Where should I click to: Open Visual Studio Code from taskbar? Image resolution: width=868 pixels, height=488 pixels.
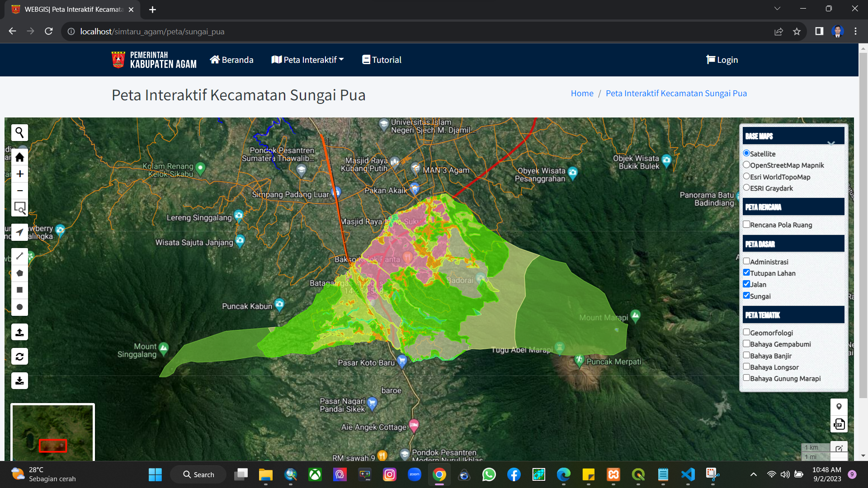(688, 474)
